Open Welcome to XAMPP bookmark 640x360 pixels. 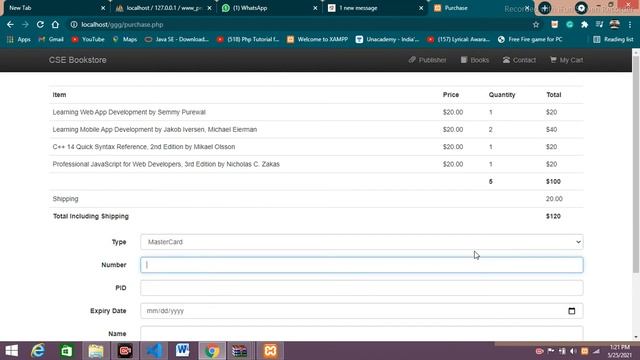[318, 40]
